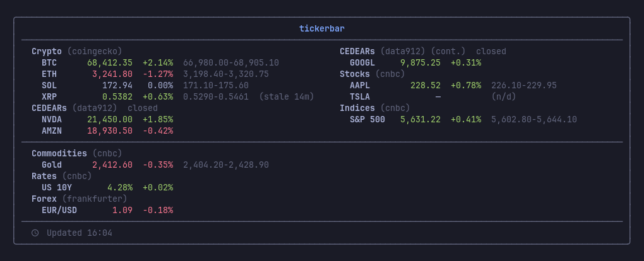Select the AMZN ticker symbol

point(52,131)
